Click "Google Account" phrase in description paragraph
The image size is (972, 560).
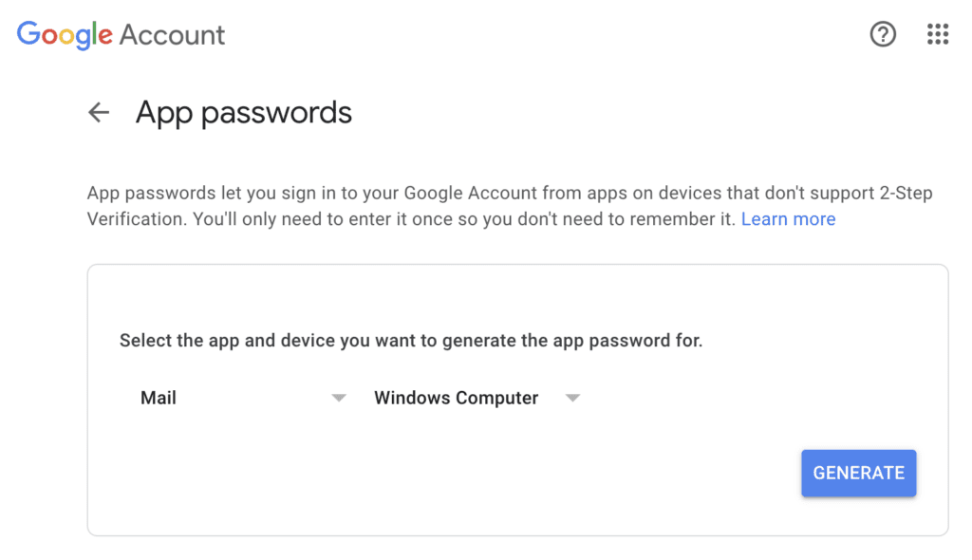pyautogui.click(x=471, y=194)
